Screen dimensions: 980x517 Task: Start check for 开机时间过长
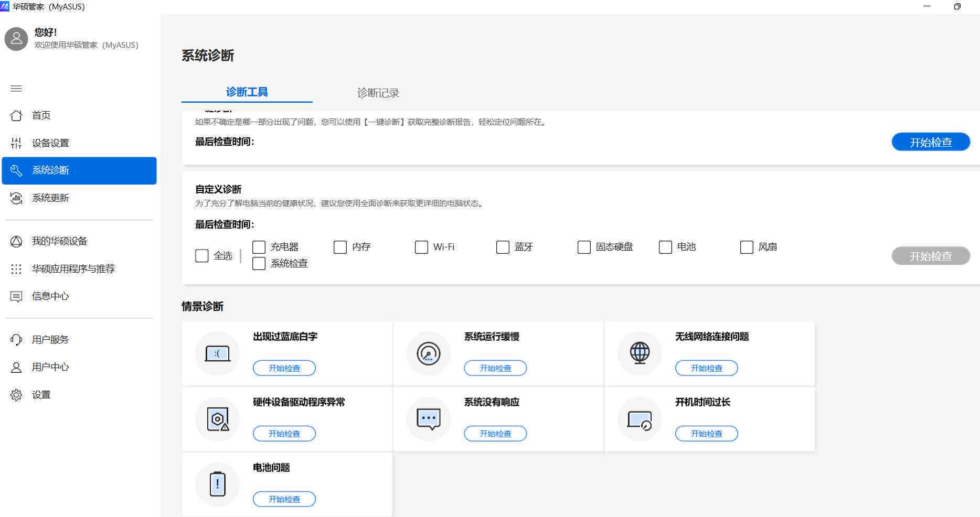click(707, 434)
